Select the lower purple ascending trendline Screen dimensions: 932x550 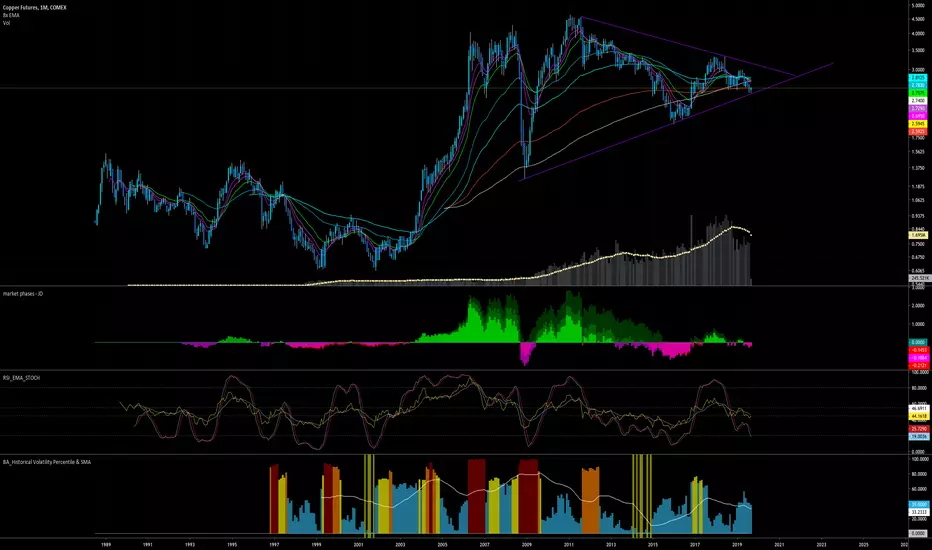676,121
